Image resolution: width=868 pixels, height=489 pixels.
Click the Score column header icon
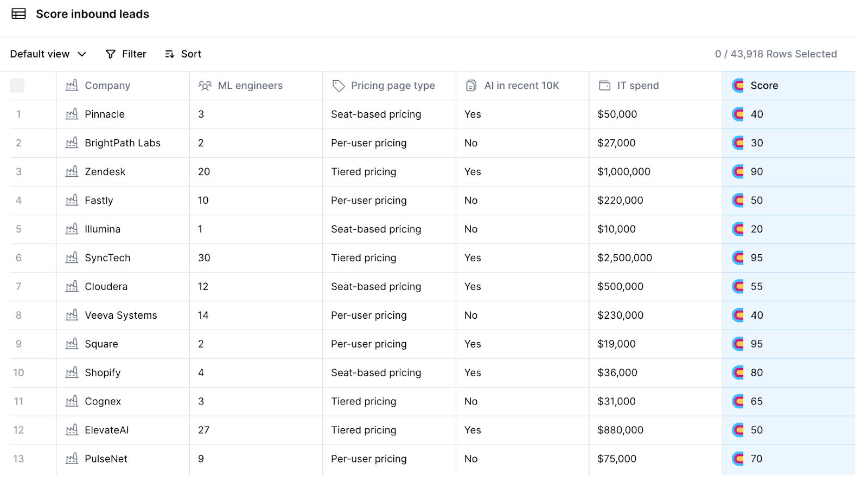(738, 86)
